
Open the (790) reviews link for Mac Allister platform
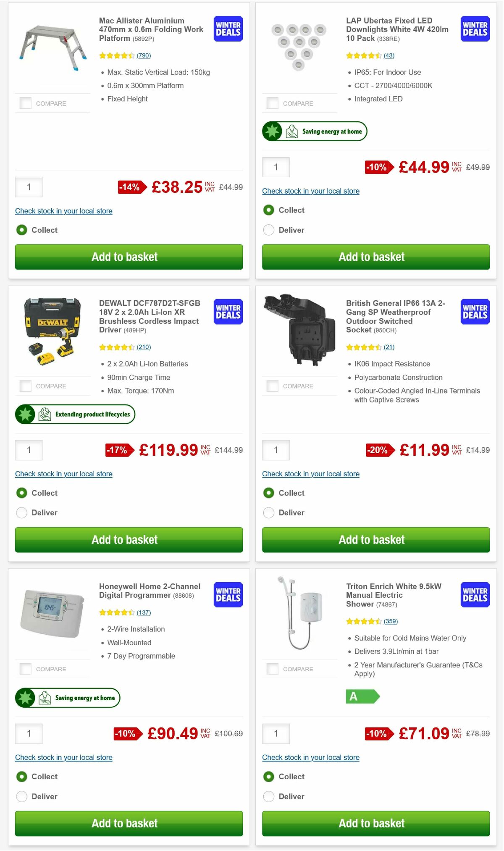click(x=143, y=55)
